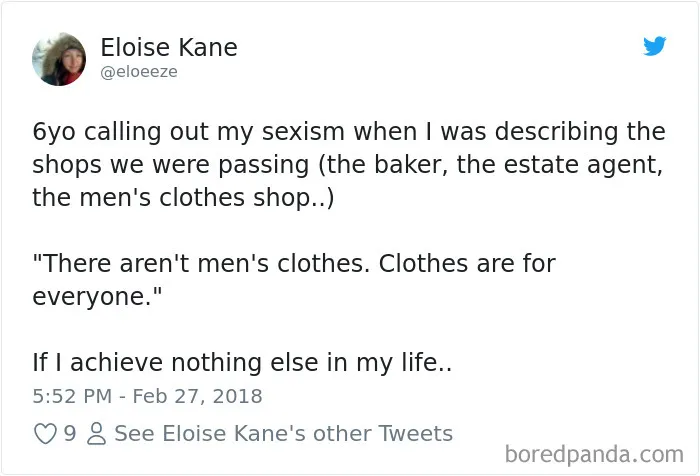Click "men's clothes shop..)" phrase
The image size is (700, 476).
pos(207,198)
